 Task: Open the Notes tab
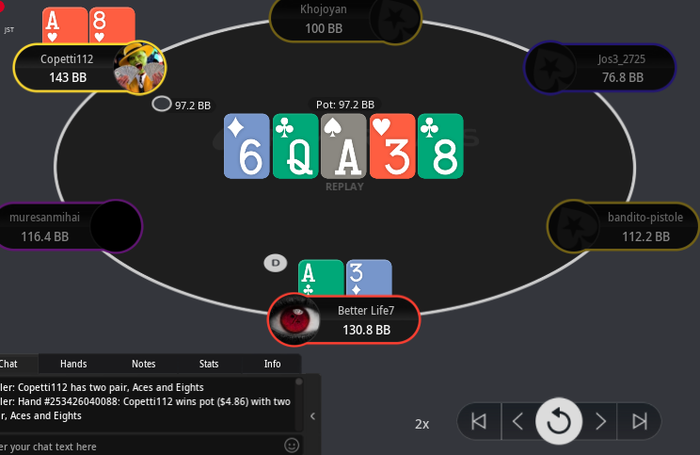[143, 364]
